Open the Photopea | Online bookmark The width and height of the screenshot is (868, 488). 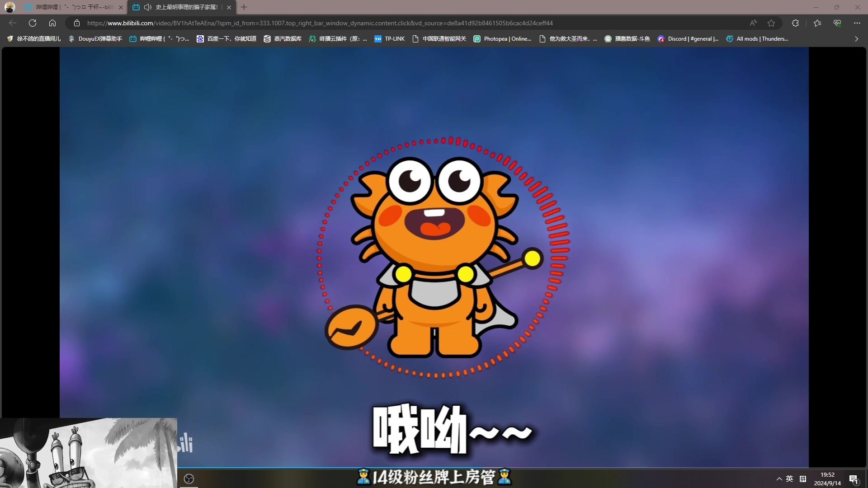coord(502,39)
